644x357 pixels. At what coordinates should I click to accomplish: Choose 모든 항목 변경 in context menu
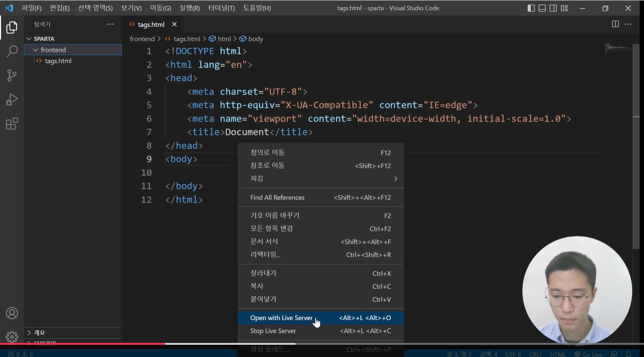coord(321,228)
